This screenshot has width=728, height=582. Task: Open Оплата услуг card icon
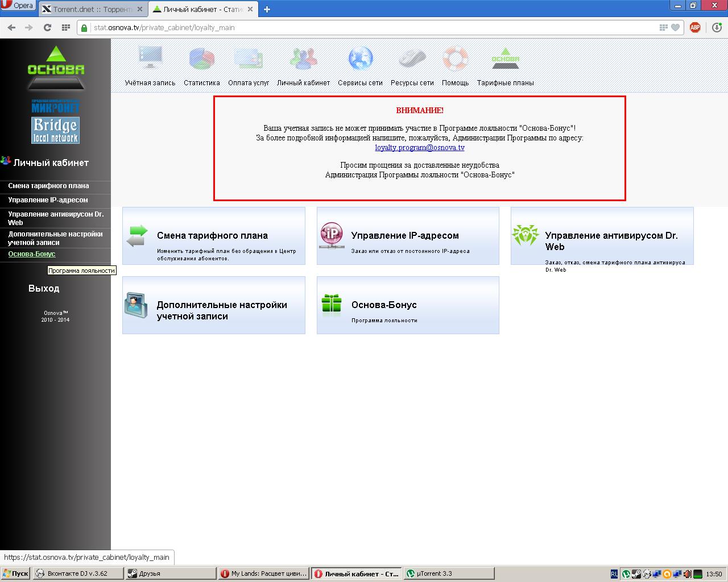249,59
